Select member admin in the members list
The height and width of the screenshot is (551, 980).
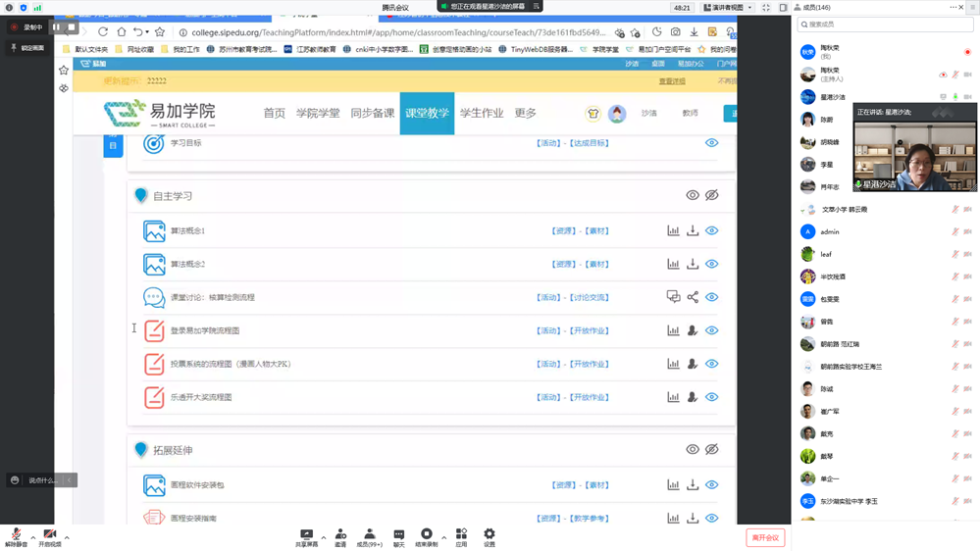click(x=829, y=231)
